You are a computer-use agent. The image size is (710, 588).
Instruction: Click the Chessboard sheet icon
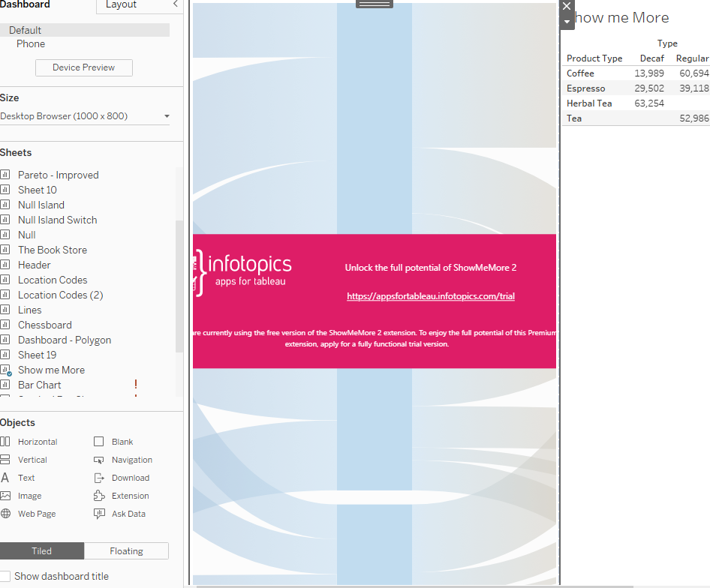[5, 325]
